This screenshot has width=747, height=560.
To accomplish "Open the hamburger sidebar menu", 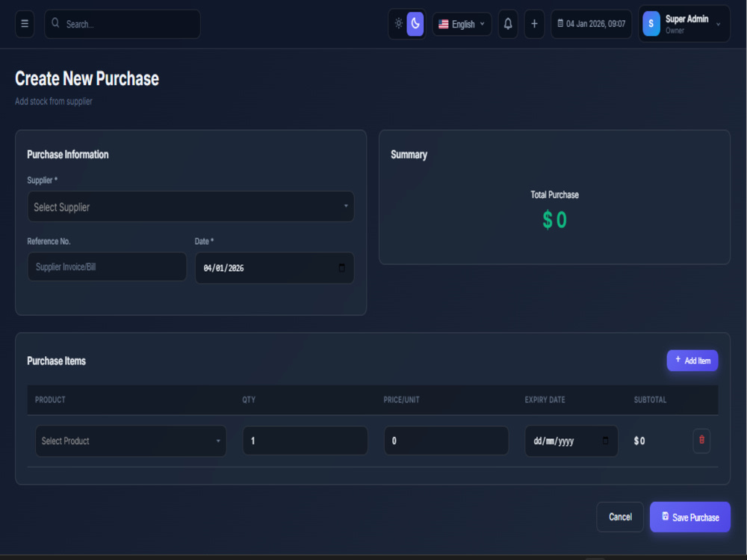I will [x=25, y=24].
